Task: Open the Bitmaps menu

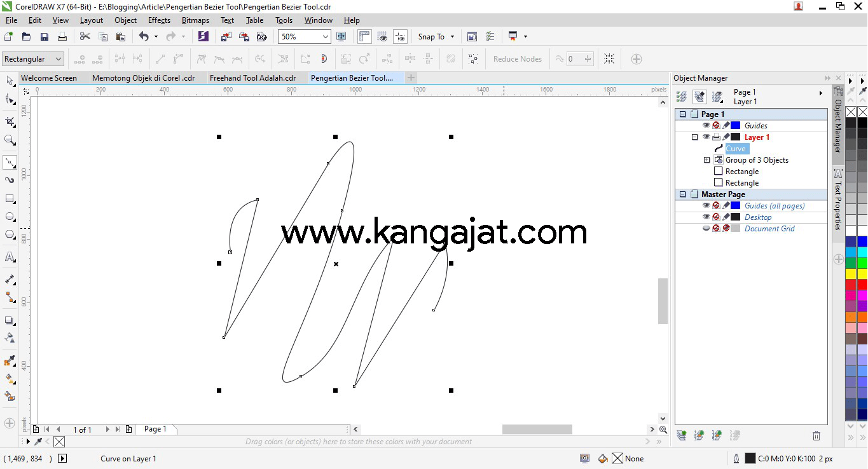Action: pos(195,20)
